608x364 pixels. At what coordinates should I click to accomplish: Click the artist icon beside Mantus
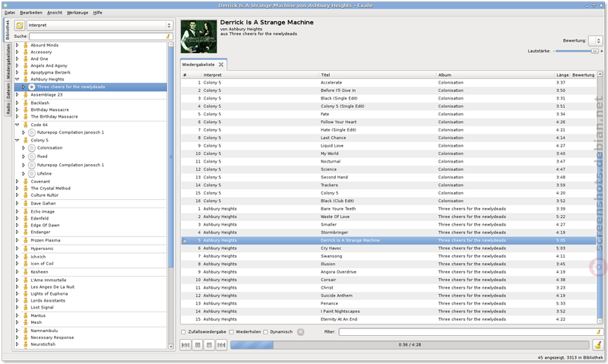click(26, 315)
